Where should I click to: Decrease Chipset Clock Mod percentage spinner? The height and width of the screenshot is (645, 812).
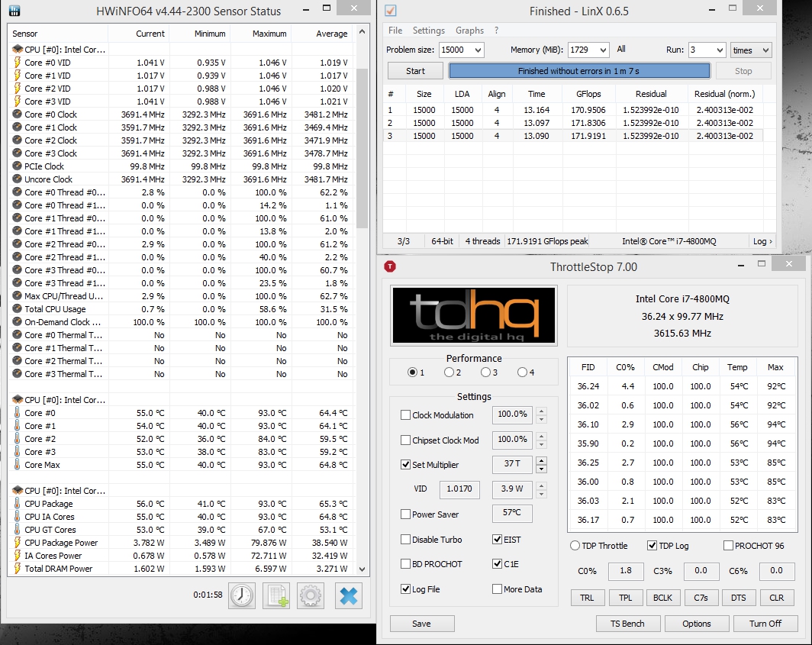coord(541,444)
